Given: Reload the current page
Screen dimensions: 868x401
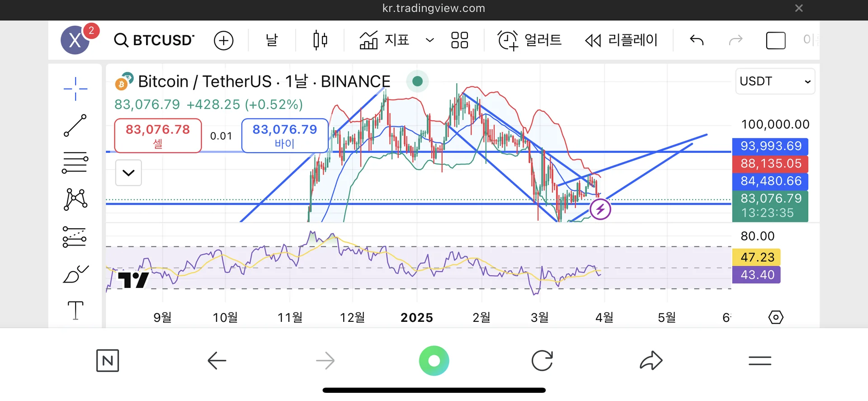Looking at the screenshot, I should click(542, 361).
